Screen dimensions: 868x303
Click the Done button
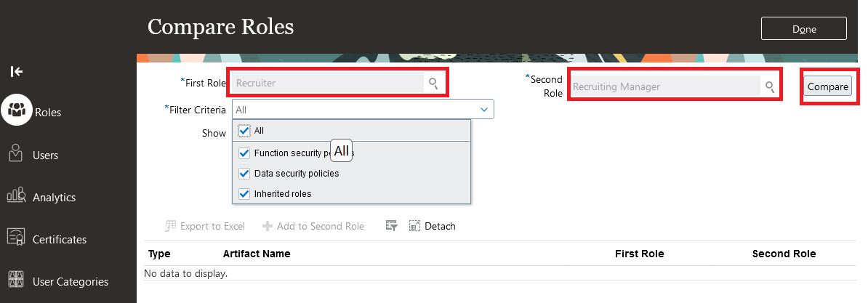point(804,29)
